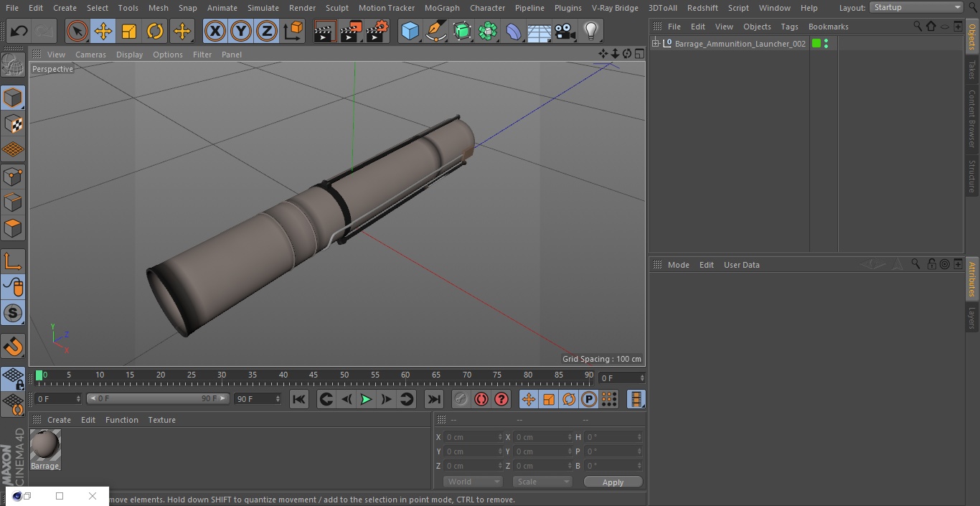Toggle Enable Snap magnet
980x506 pixels.
(x=13, y=347)
